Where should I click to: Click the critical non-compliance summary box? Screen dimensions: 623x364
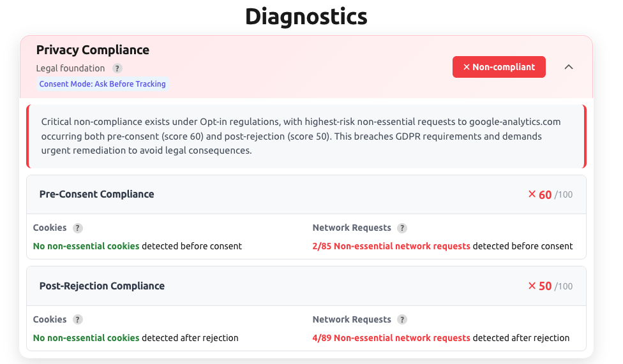click(x=306, y=136)
